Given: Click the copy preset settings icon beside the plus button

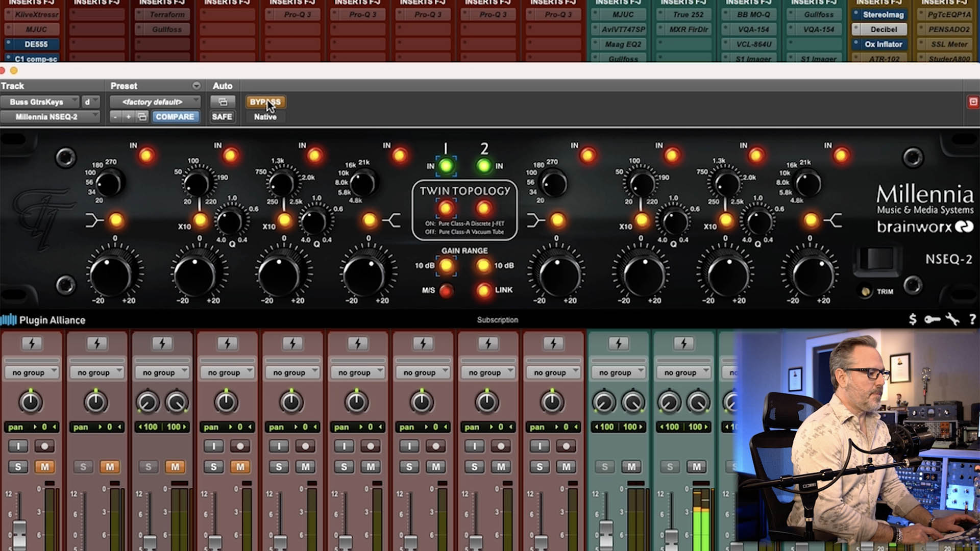Looking at the screenshot, I should tap(142, 117).
